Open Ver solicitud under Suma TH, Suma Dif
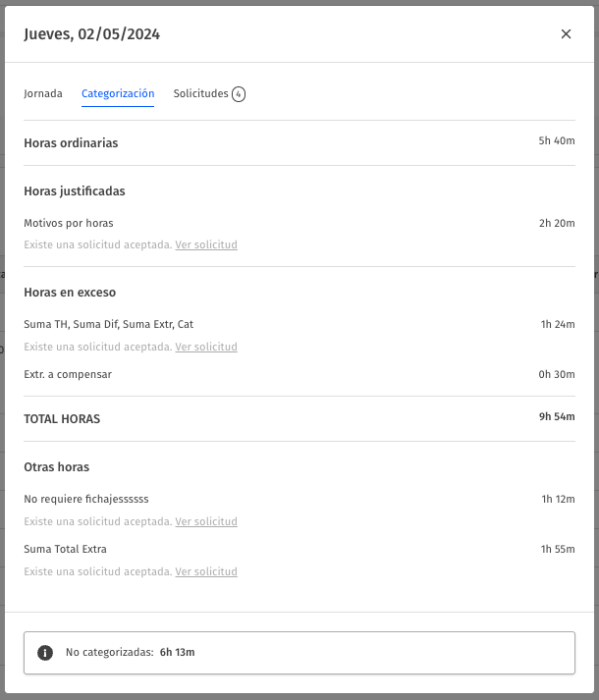Image resolution: width=599 pixels, height=700 pixels. point(206,347)
